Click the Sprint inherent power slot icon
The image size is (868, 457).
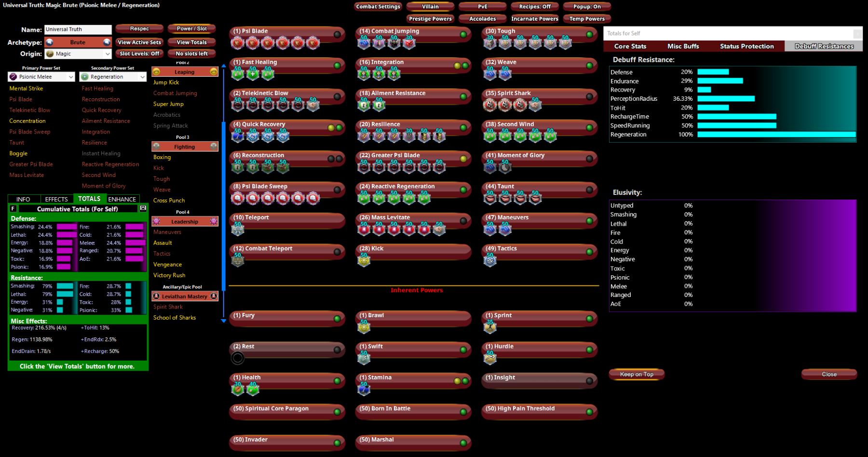point(490,327)
